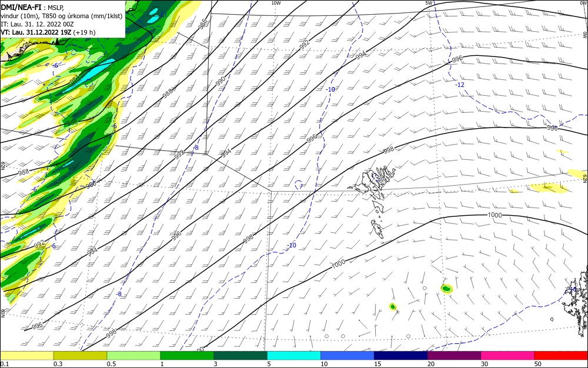Choose the blue 10 mm legend swatch

pos(348,356)
